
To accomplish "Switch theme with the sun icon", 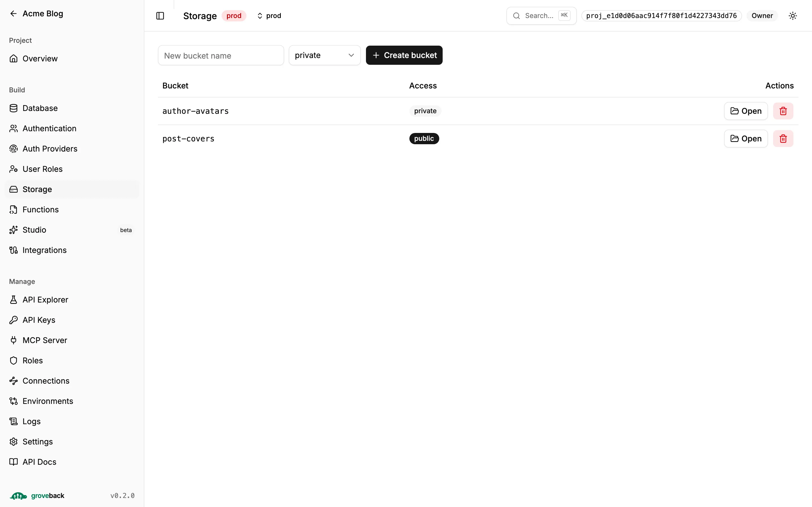I will tap(793, 16).
